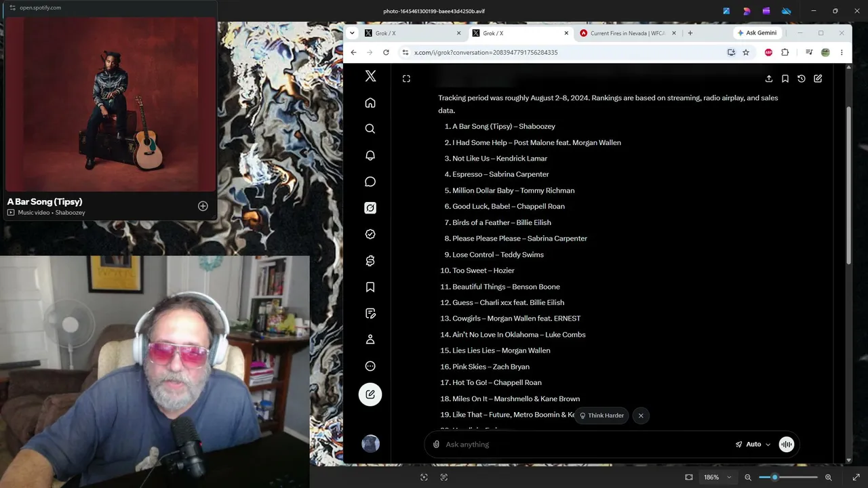
Task: View site information for x.com
Action: coord(406,52)
